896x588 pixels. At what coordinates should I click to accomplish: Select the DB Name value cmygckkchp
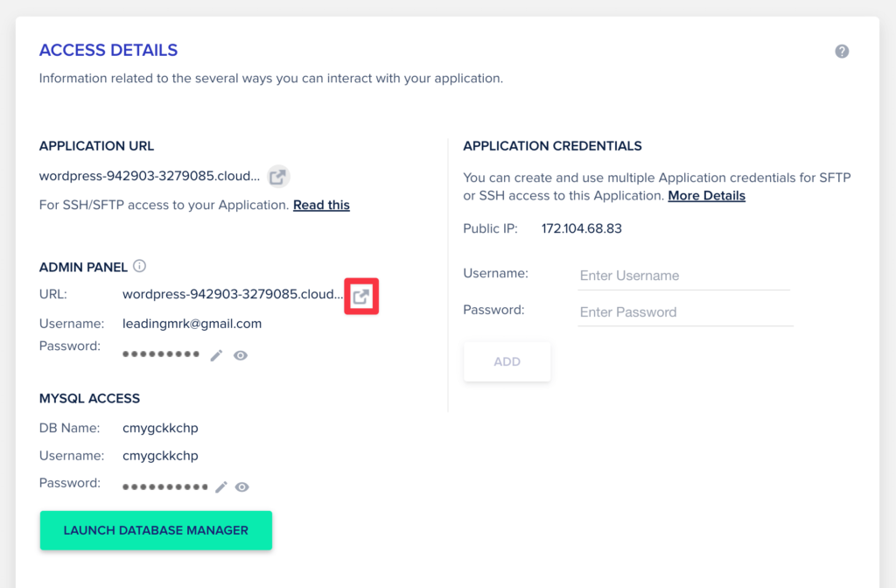point(161,428)
